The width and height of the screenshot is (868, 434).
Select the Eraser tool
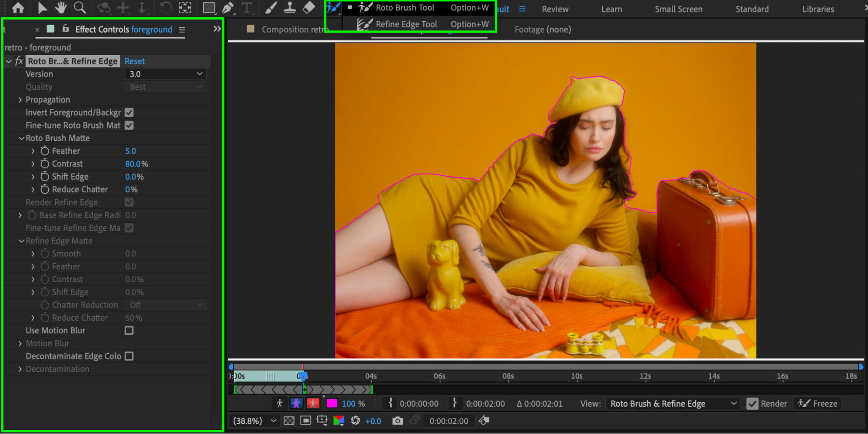(x=309, y=8)
